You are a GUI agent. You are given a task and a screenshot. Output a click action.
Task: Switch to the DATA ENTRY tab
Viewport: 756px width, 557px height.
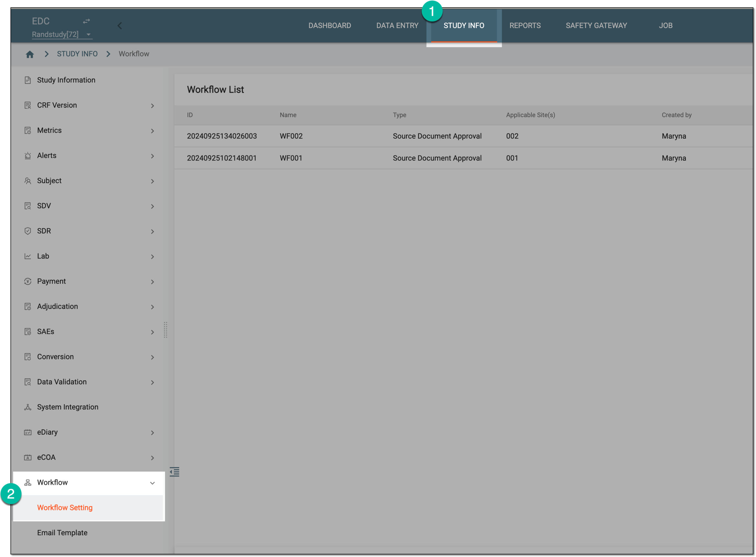(x=397, y=26)
